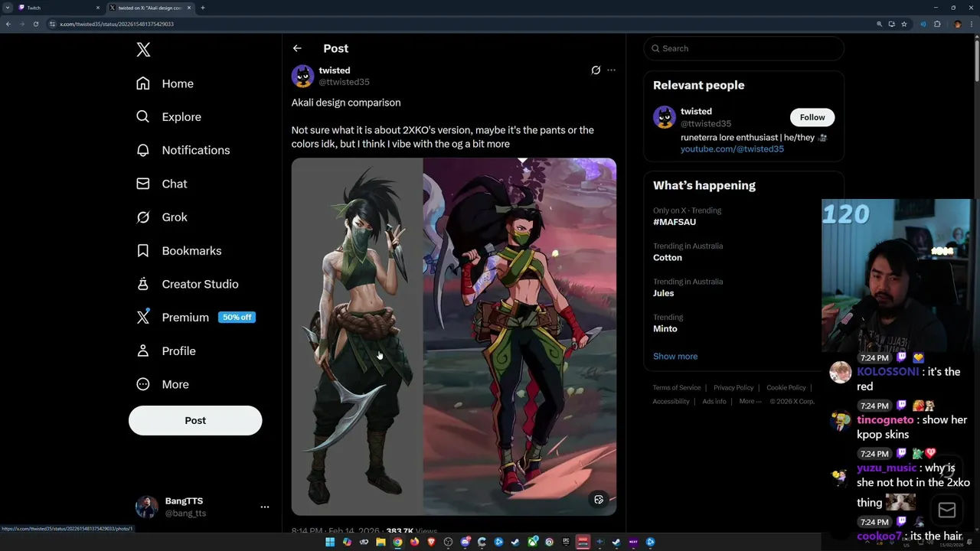This screenshot has height=551, width=980.
Task: Reload the page
Action: click(x=35, y=24)
